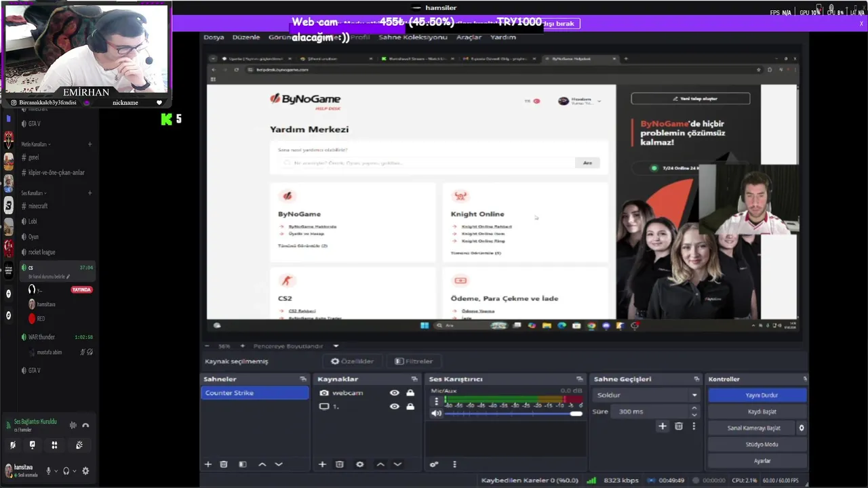Open transition properties three-dots icon
Image resolution: width=868 pixels, height=488 pixels.
[694, 426]
